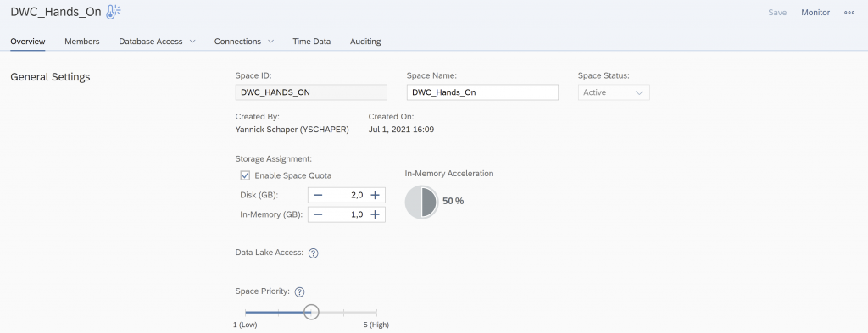Expand the Database Access tab chevron

[x=192, y=41]
